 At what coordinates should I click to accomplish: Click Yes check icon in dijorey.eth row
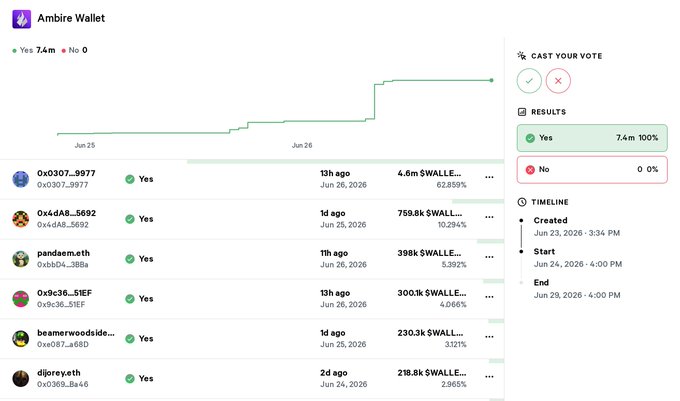(130, 378)
